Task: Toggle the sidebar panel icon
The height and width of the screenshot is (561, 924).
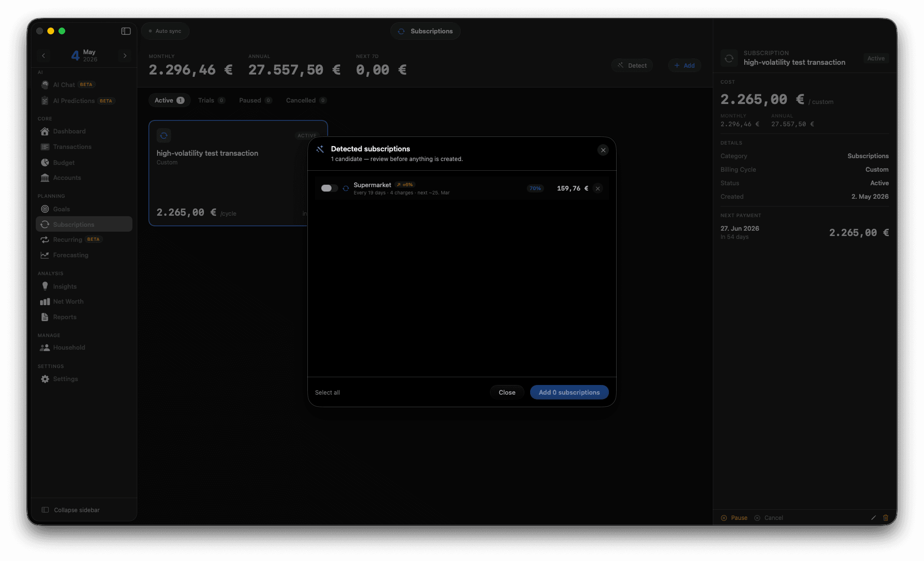Action: click(x=126, y=31)
